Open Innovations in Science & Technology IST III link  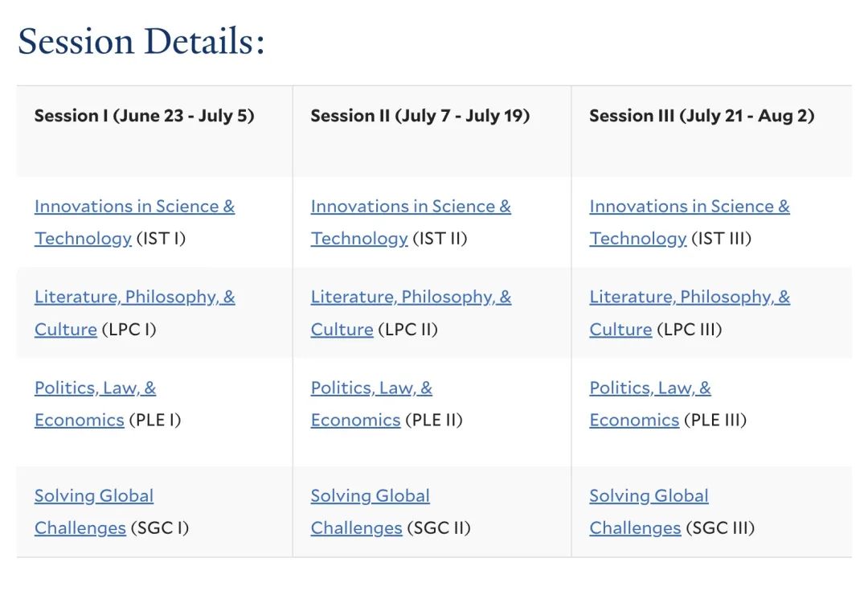click(x=690, y=222)
